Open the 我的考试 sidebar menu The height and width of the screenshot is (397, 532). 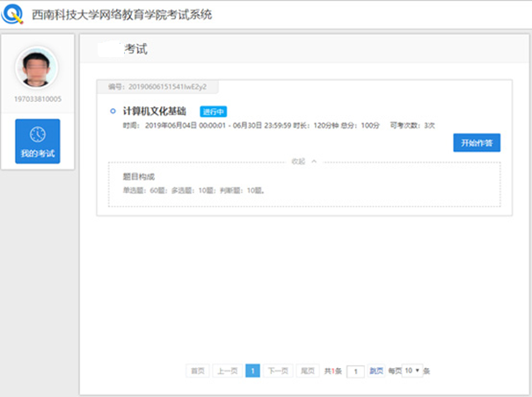point(38,141)
